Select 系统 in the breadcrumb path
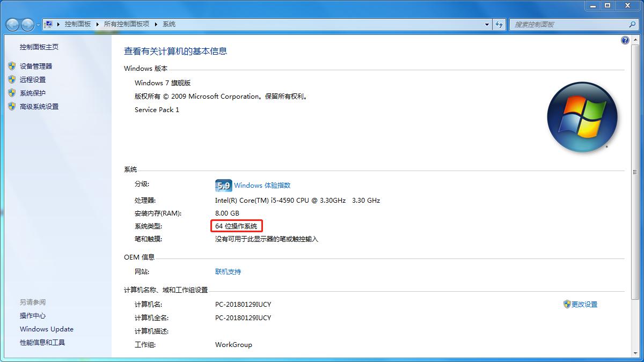644x362 pixels. (169, 24)
